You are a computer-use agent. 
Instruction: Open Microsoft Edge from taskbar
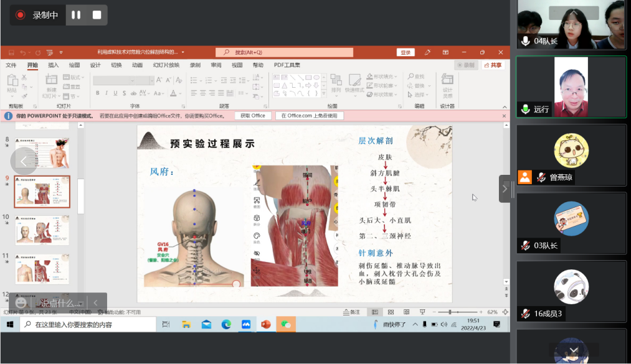[226, 324]
